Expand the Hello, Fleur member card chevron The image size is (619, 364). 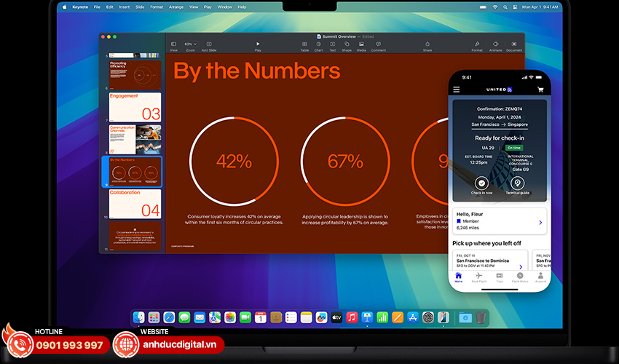click(540, 222)
